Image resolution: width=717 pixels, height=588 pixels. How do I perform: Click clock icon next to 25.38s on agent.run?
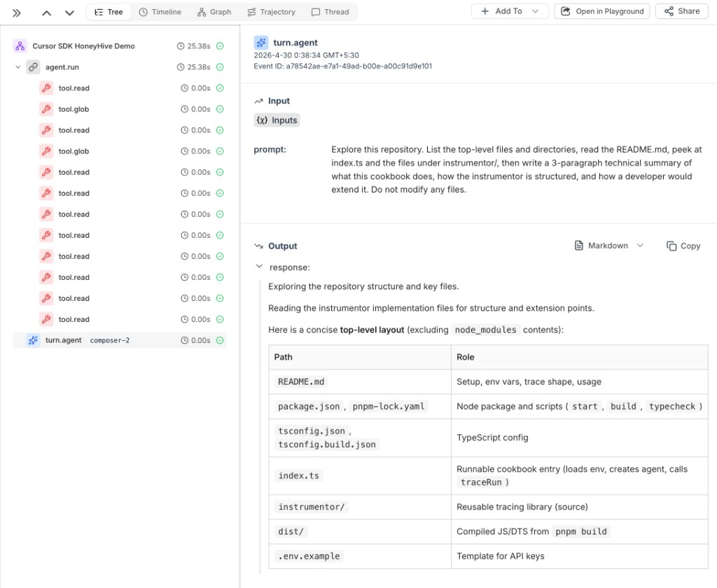click(181, 67)
